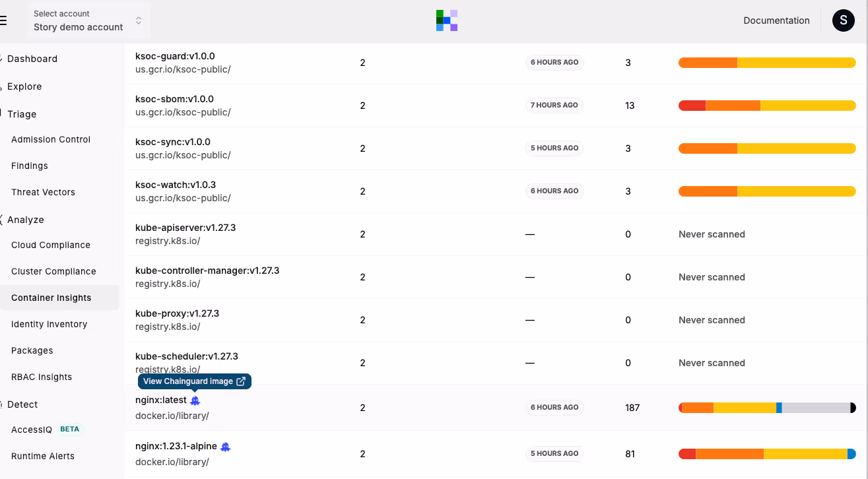Click severity bar for nginx:latest
The width and height of the screenshot is (868, 479).
coord(767,408)
